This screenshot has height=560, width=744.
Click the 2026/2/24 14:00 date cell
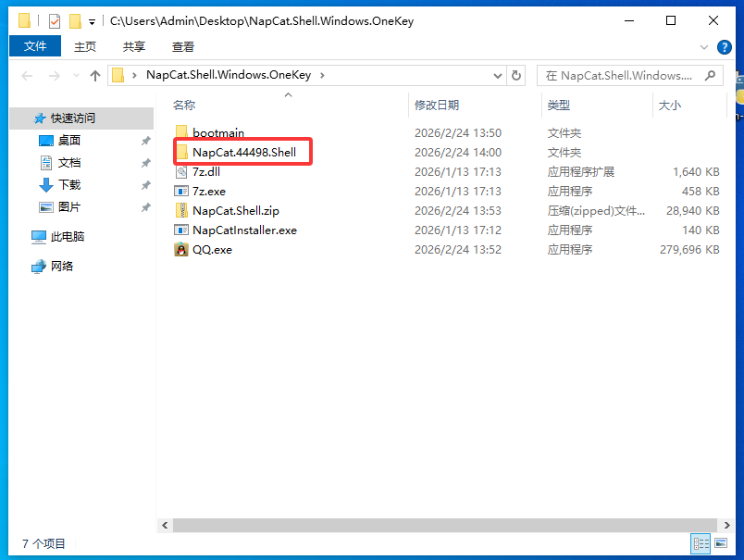[458, 153]
